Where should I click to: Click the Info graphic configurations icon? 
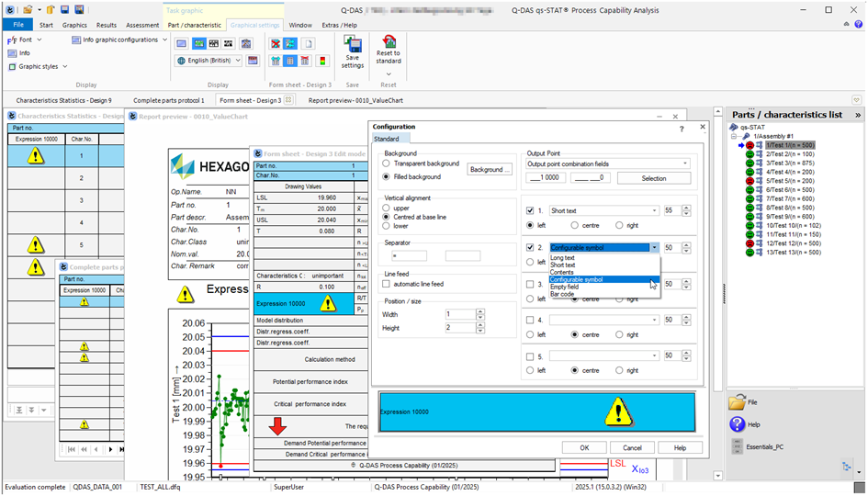(x=76, y=39)
